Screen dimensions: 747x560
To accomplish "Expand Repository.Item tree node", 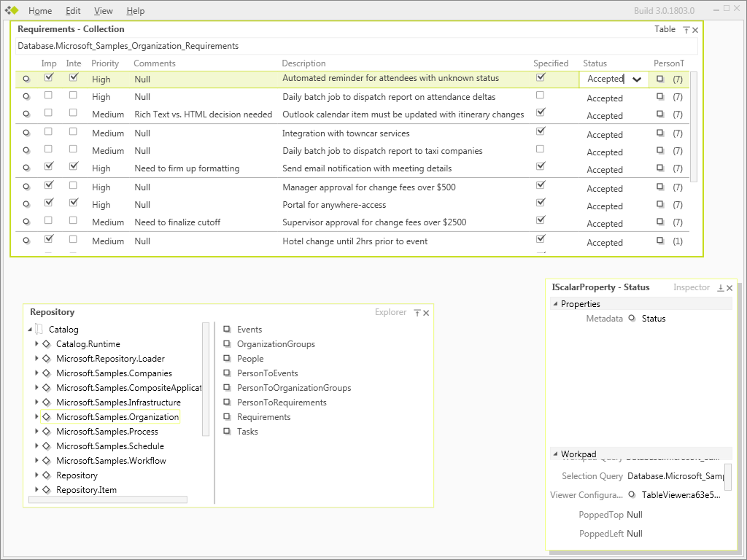I will click(x=36, y=489).
